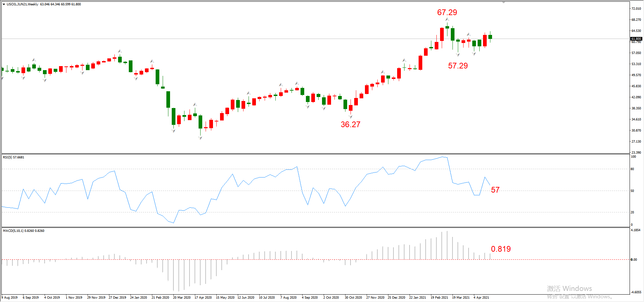644x302 pixels.
Task: Click the 20 Mar 2020 date on the time axis
Action: tap(181, 298)
